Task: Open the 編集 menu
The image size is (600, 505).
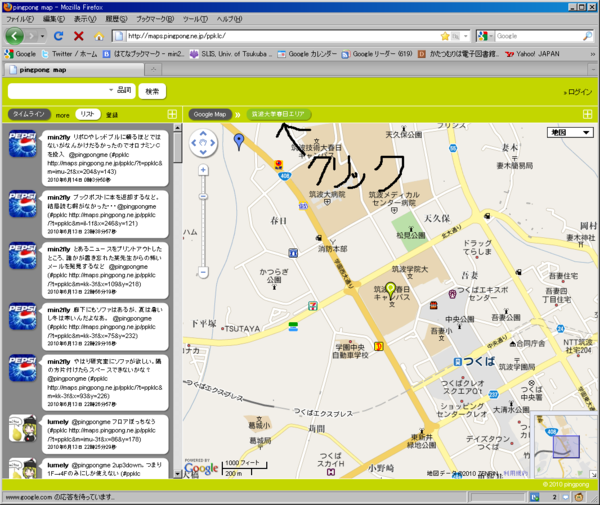Action: pos(54,19)
